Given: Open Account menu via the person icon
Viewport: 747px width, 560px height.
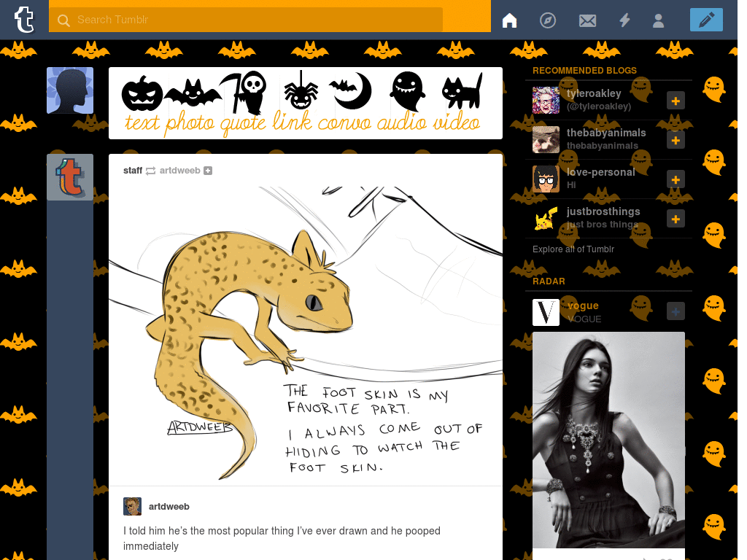Looking at the screenshot, I should point(659,20).
